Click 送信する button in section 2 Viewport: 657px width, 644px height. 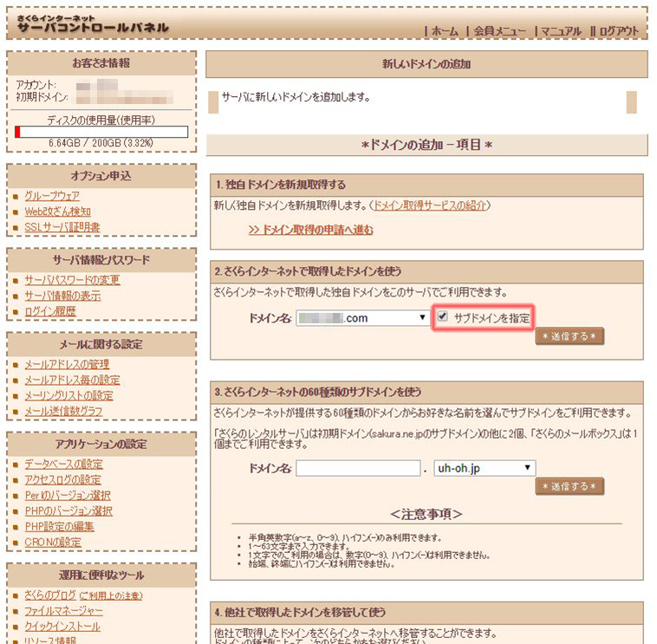[569, 336]
